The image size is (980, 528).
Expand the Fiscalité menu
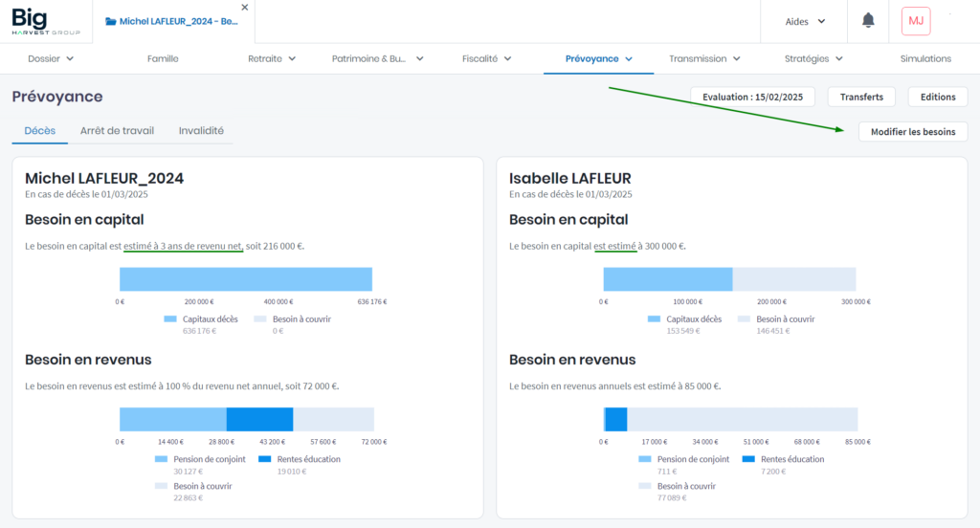[486, 58]
